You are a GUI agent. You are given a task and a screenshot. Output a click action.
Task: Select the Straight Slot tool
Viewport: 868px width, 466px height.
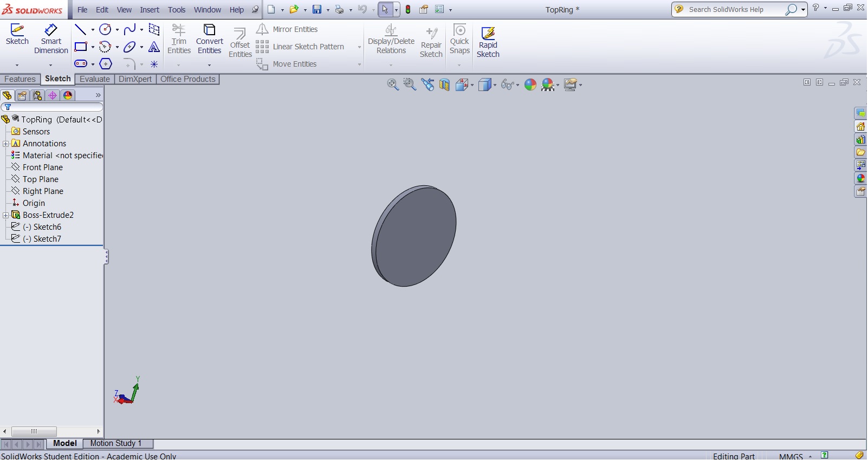pyautogui.click(x=81, y=64)
